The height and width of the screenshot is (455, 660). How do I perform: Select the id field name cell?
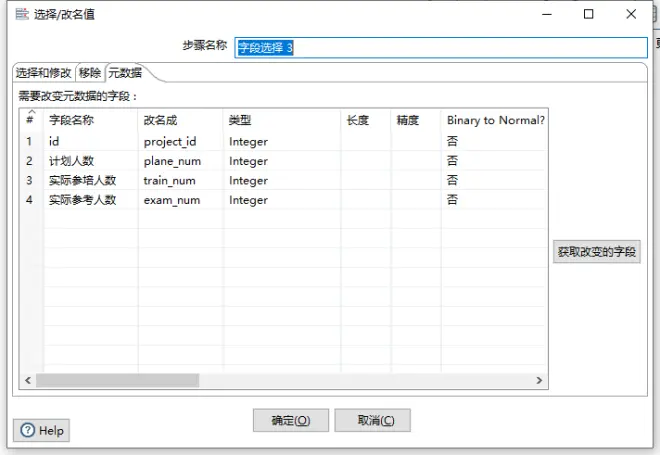91,141
